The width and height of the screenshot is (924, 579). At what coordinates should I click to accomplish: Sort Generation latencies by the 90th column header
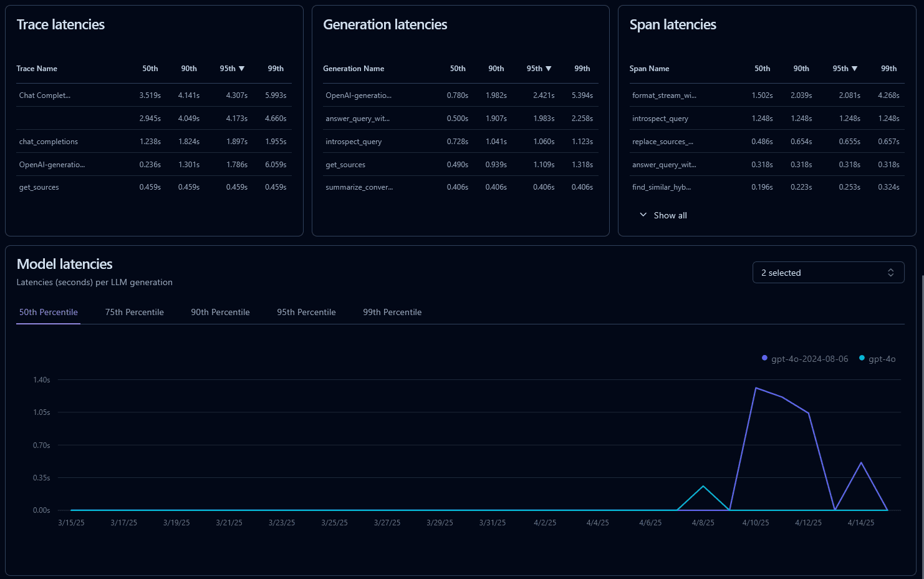(x=496, y=69)
